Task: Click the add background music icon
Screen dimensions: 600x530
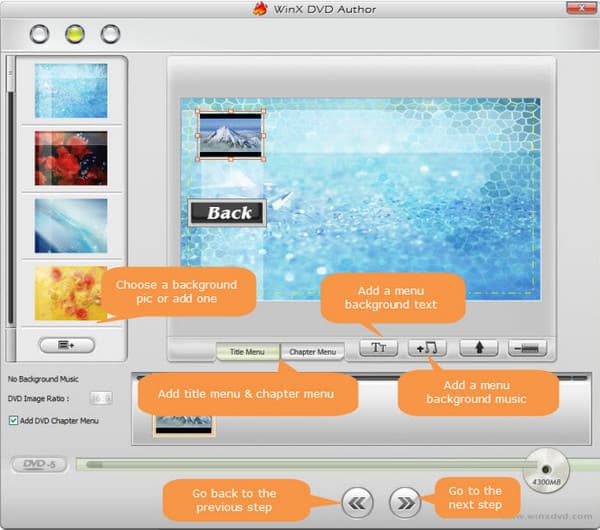Action: tap(427, 348)
